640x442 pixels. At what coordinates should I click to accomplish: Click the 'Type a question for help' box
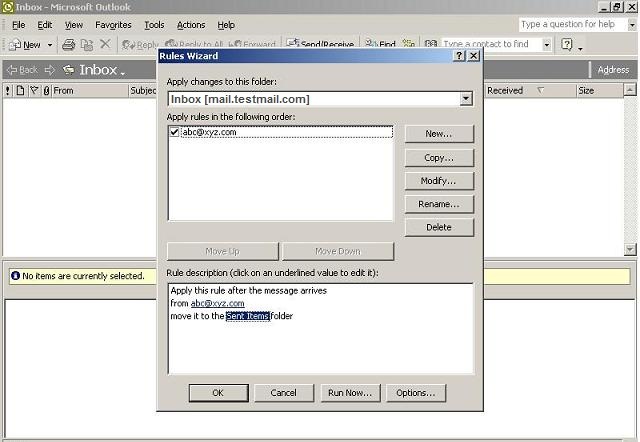coord(572,24)
